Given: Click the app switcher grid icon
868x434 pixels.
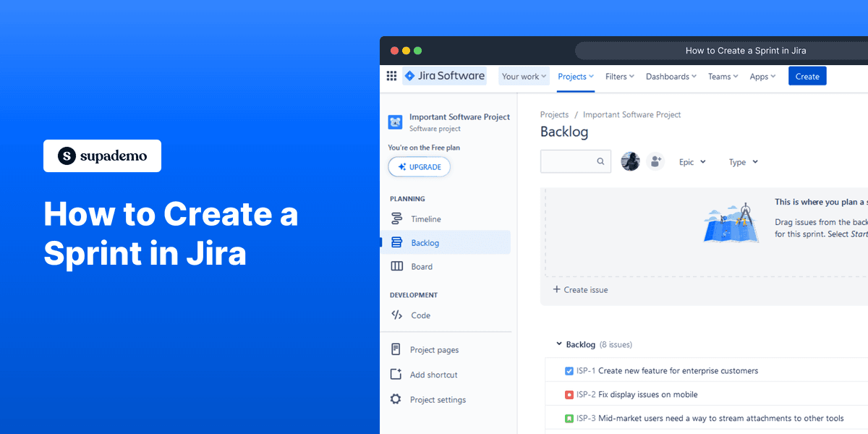Looking at the screenshot, I should point(391,76).
